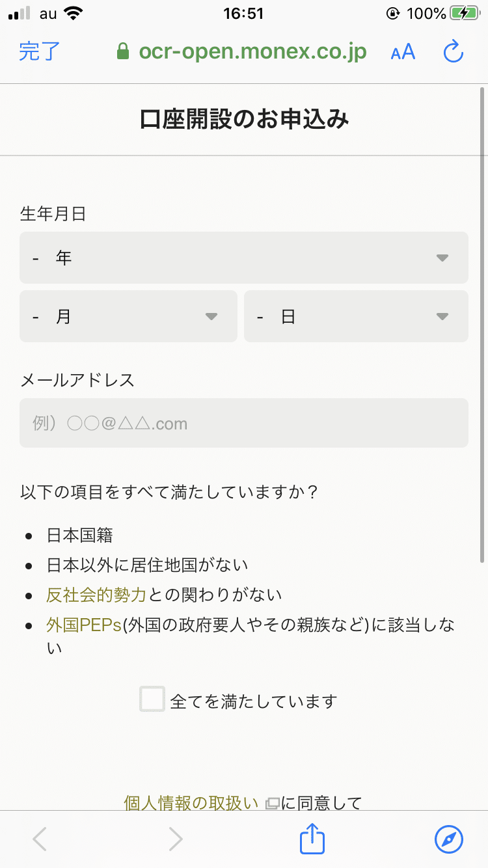The image size is (488, 868).
Task: Open the AA text size menu in Safari
Action: [402, 52]
